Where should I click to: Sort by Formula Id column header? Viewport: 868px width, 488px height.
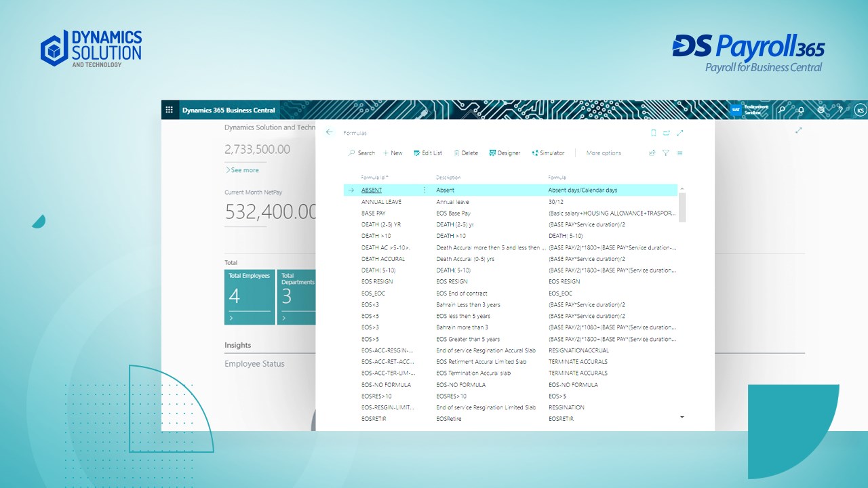coord(374,178)
